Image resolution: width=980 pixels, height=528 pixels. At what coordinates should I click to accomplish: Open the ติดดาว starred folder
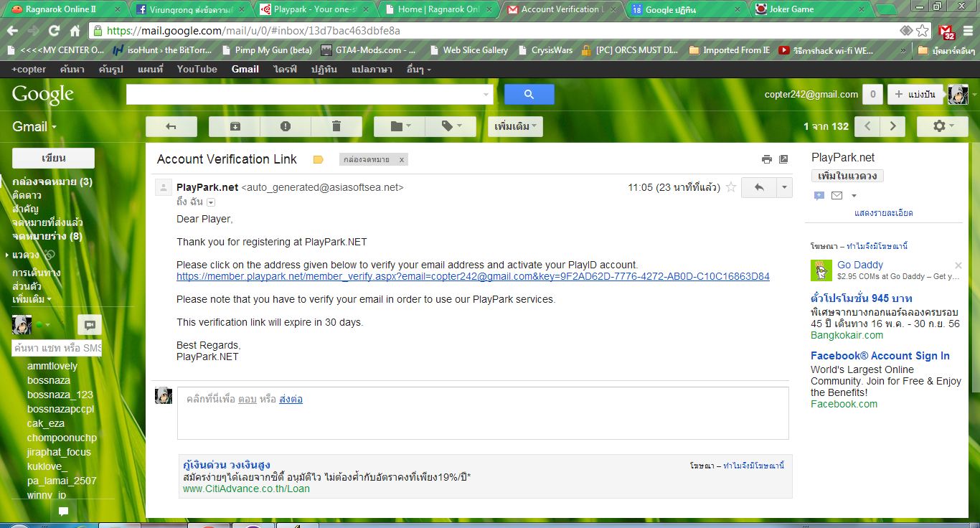[x=27, y=195]
